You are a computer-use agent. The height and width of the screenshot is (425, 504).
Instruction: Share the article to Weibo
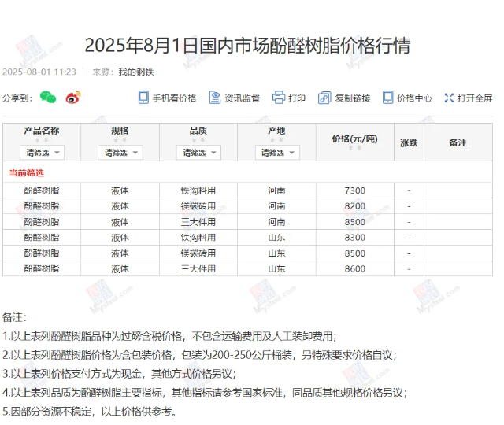click(73, 98)
